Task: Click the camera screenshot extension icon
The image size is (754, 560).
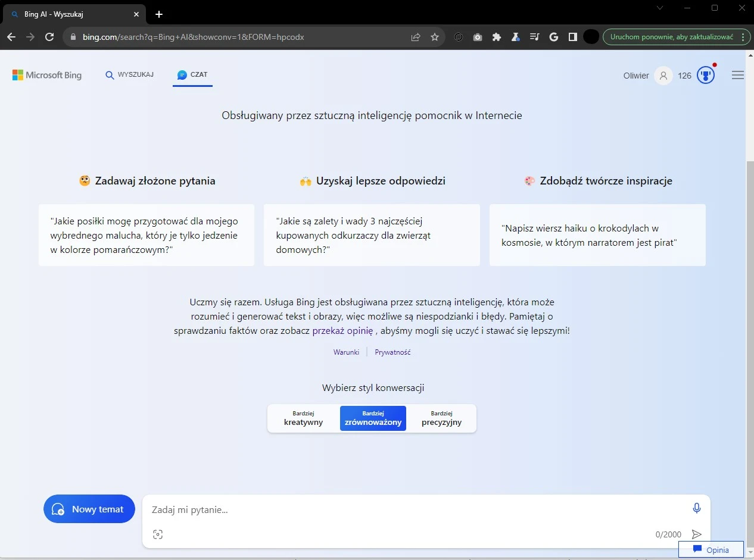Action: (x=478, y=37)
